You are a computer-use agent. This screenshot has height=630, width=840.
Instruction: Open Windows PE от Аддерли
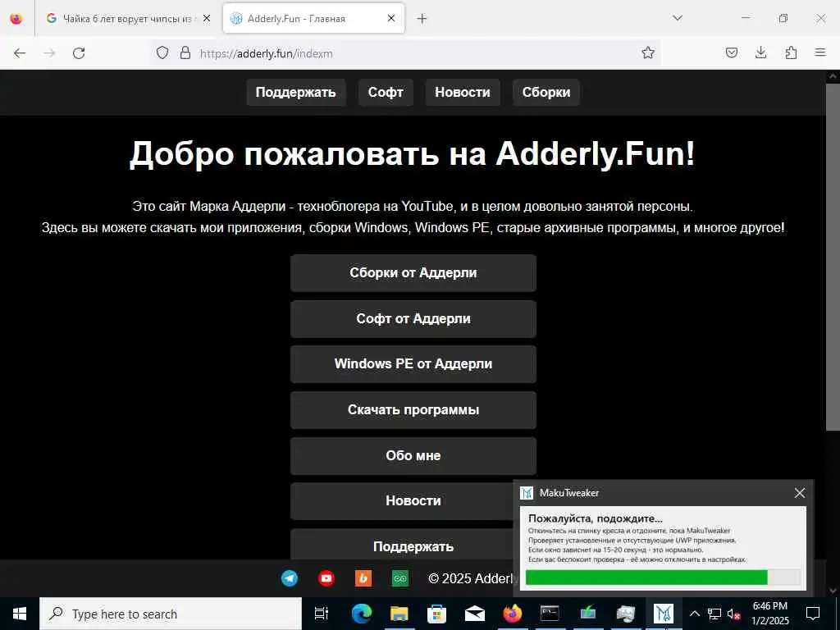click(x=413, y=363)
